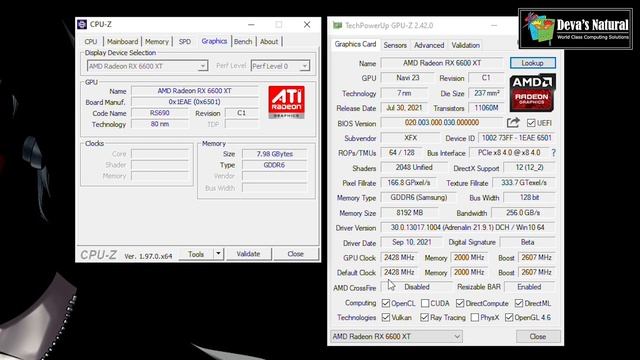Click the ROPs/TMUs value 64 / 128

click(x=402, y=153)
